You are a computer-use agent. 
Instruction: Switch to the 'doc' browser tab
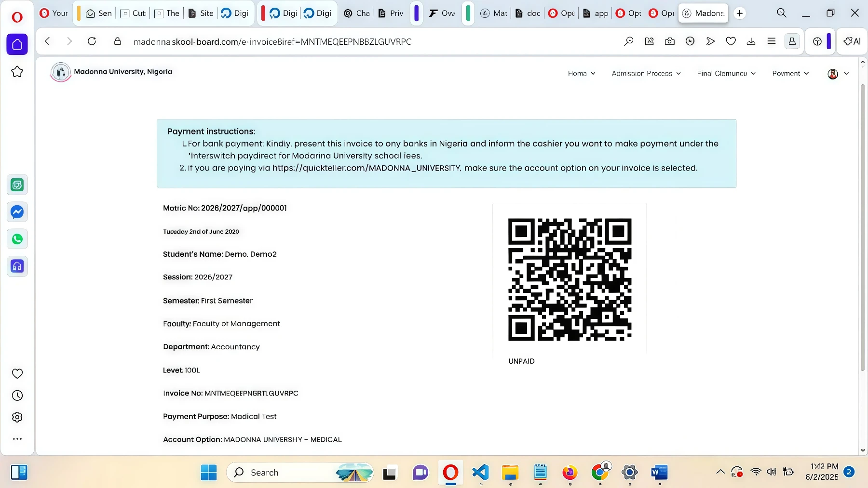click(528, 13)
